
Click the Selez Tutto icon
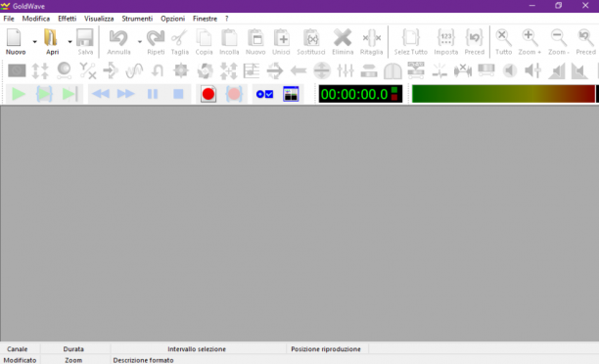411,42
